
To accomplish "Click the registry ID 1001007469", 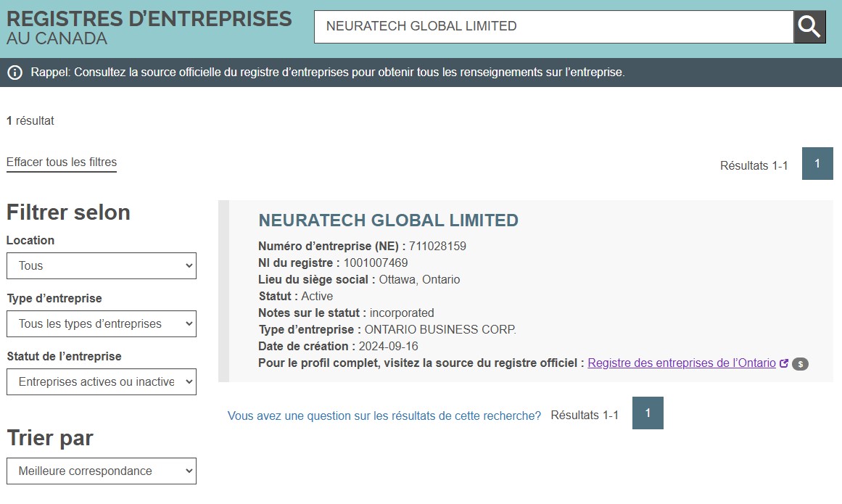I will click(376, 263).
